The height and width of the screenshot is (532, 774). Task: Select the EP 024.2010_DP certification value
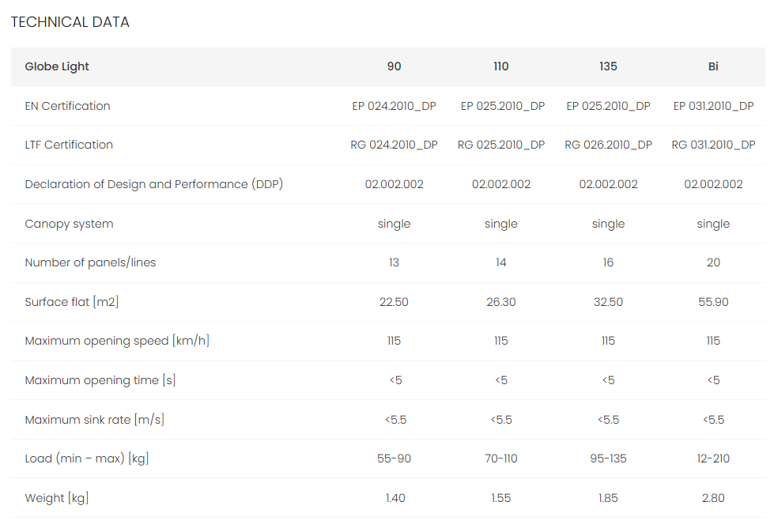click(394, 106)
